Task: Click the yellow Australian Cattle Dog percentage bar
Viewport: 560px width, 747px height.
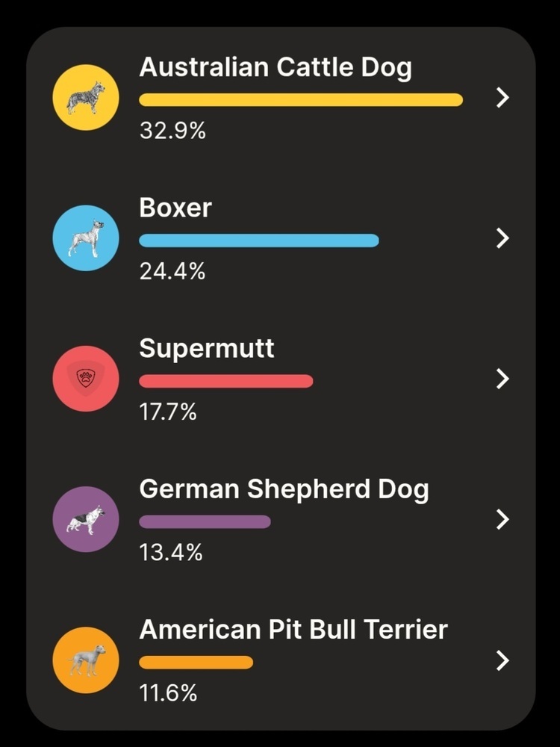Action: pyautogui.click(x=301, y=100)
